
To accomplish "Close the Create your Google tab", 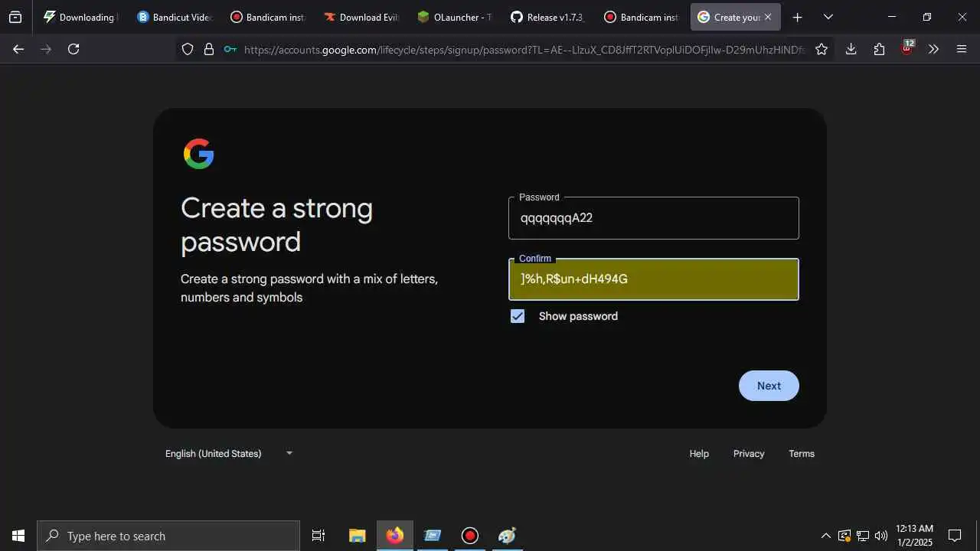I will pyautogui.click(x=768, y=17).
